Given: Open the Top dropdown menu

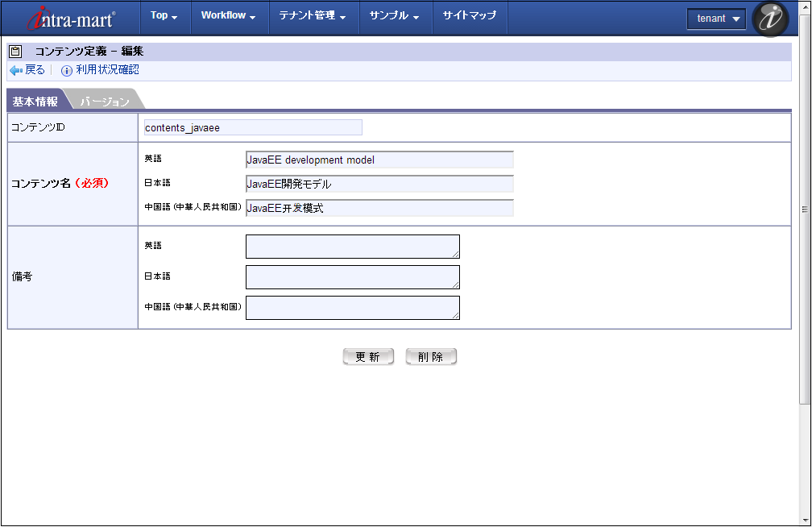Looking at the screenshot, I should pyautogui.click(x=164, y=16).
